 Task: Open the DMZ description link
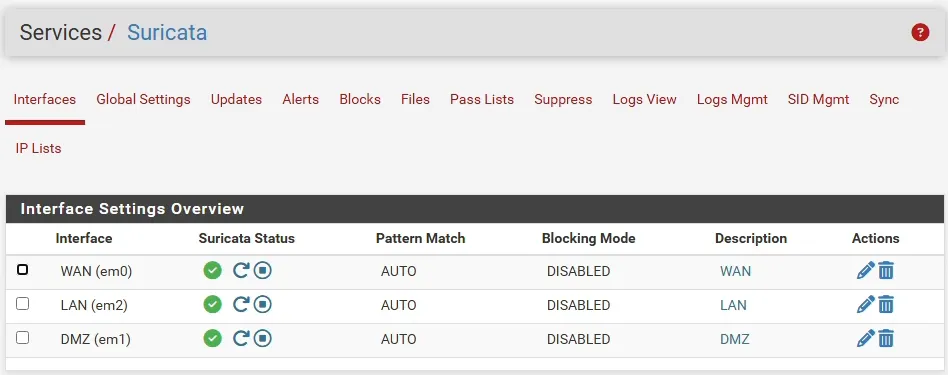click(x=735, y=339)
